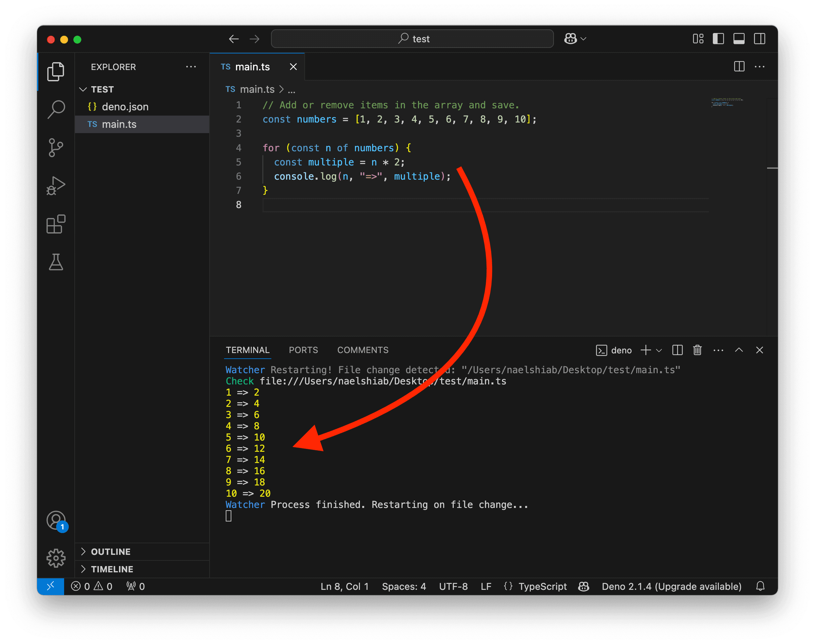Image resolution: width=815 pixels, height=644 pixels.
Task: Click the numbers array declaration on line 2
Action: click(x=399, y=119)
